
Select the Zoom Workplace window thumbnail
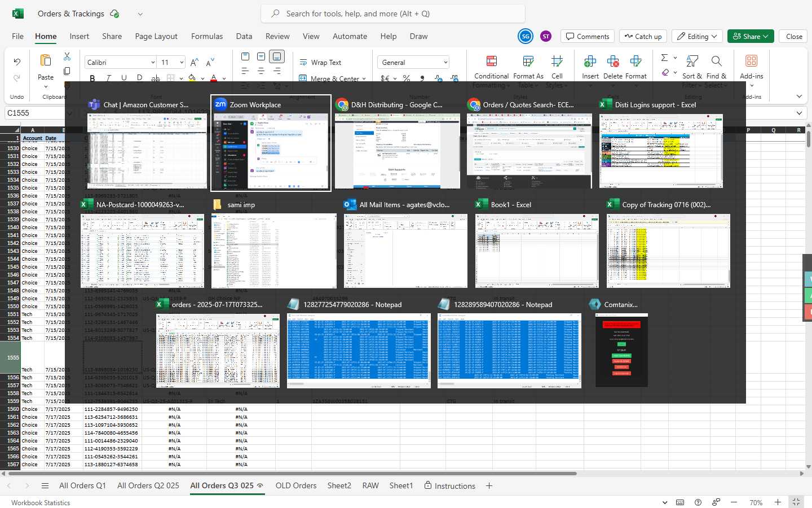(271, 143)
